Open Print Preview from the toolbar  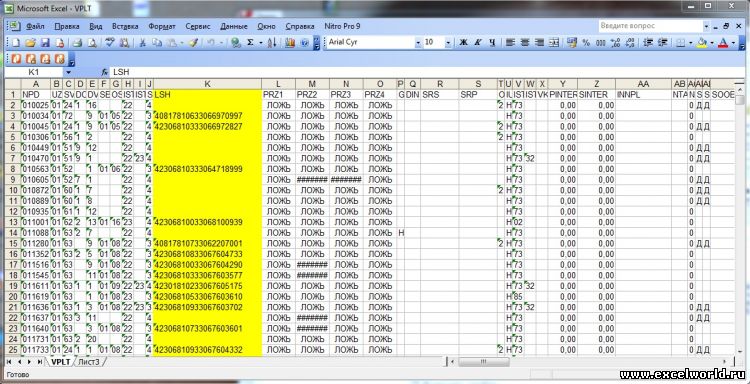(x=92, y=43)
